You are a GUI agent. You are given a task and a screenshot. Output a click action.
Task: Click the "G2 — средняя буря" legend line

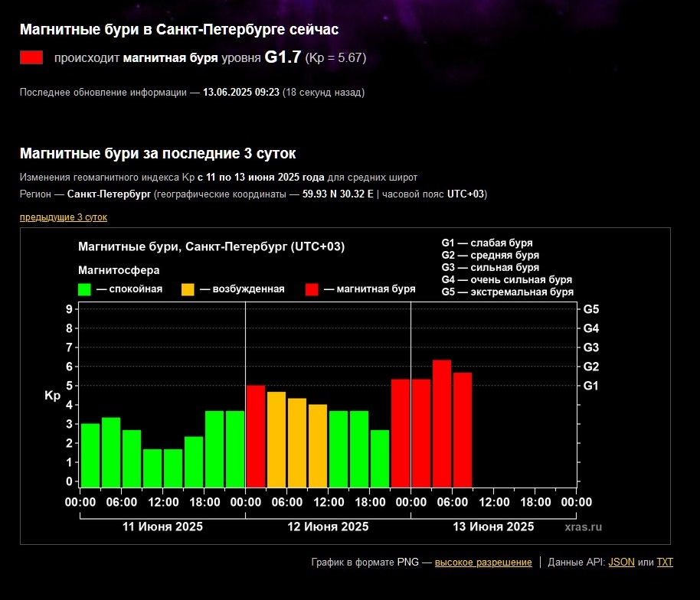[490, 255]
